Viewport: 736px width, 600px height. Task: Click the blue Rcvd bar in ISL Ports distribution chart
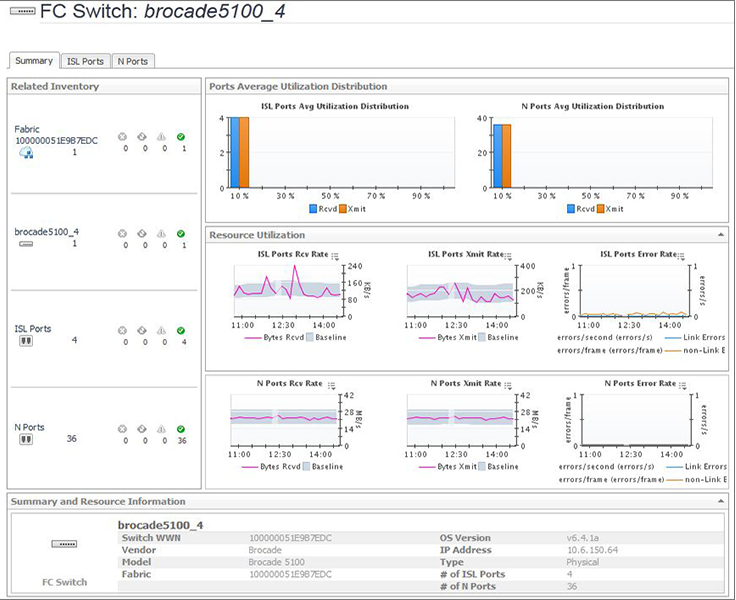click(235, 153)
